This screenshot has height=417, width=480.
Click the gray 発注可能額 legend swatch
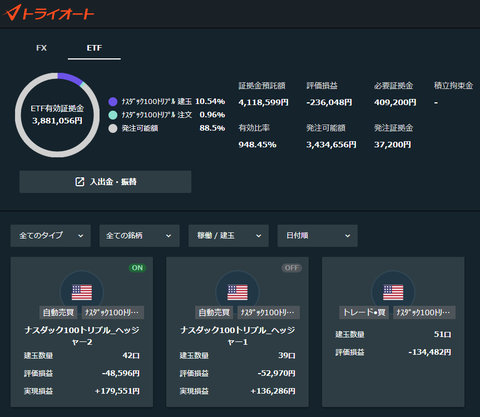[113, 128]
